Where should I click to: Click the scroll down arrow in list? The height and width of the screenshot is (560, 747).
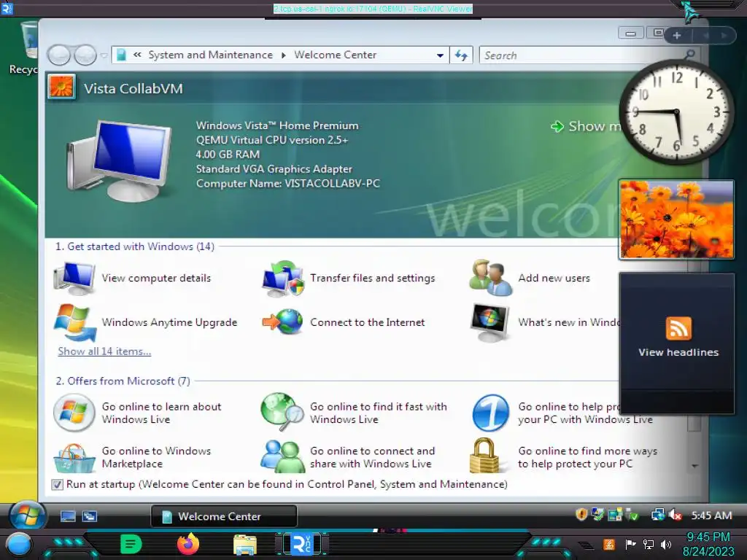tap(694, 466)
